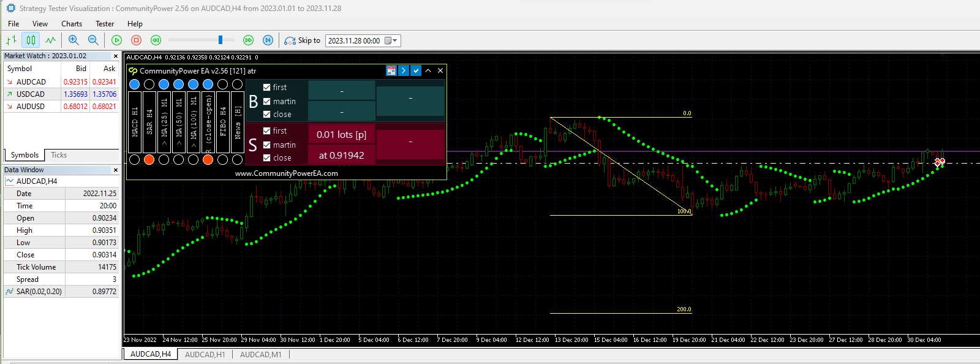Zoom in on the chart

point(73,40)
